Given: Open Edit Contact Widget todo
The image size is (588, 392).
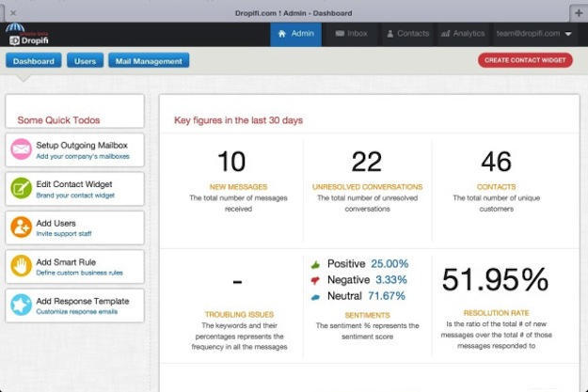Looking at the screenshot, I should 74,189.
